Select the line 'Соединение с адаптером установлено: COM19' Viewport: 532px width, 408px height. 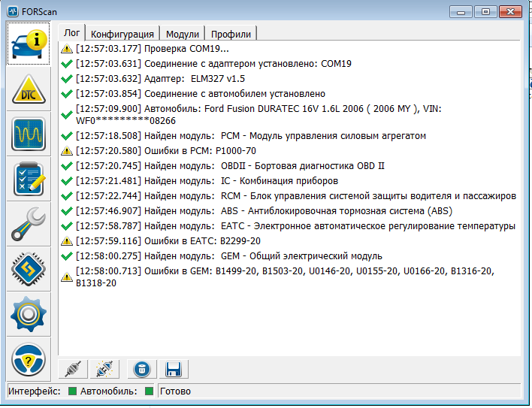coord(213,63)
